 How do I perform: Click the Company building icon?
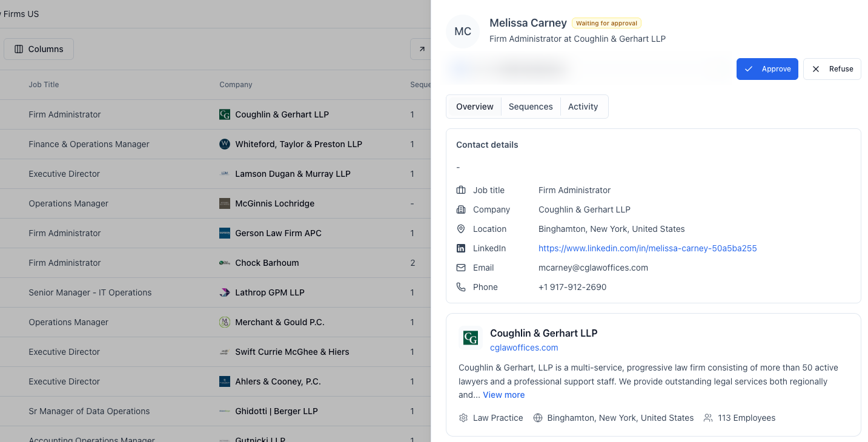coord(461,209)
